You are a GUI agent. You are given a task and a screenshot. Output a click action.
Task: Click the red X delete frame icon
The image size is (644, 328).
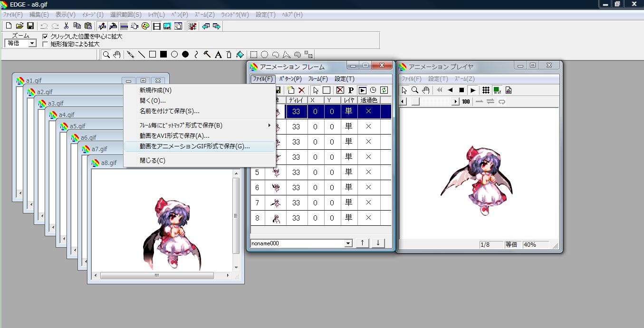click(x=301, y=90)
